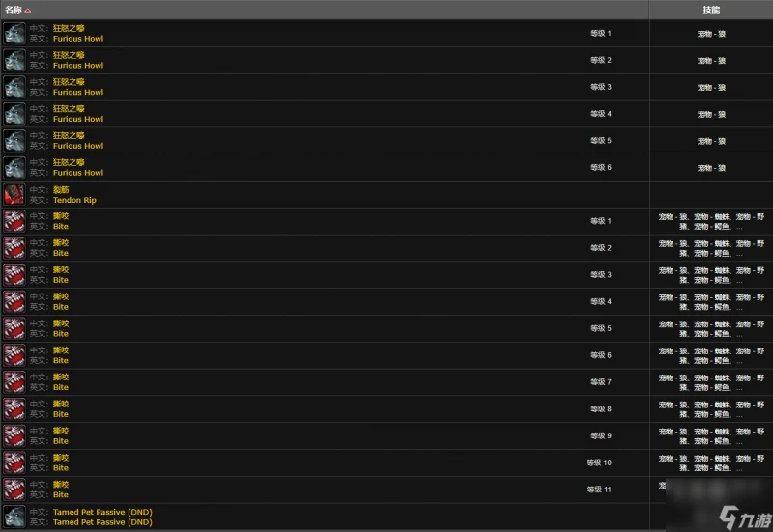Image resolution: width=773 pixels, height=532 pixels.
Task: Sort the table by the 名称 column header
Action: click(13, 10)
